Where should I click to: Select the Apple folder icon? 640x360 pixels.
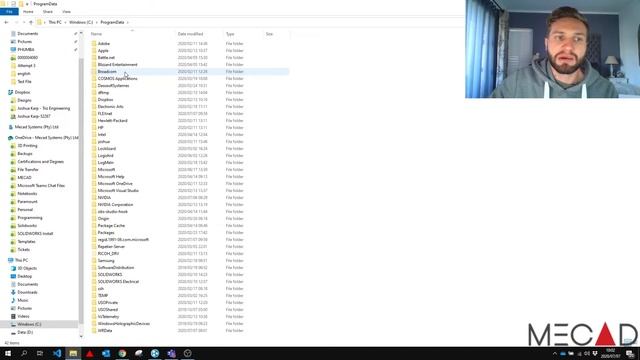pyautogui.click(x=94, y=51)
